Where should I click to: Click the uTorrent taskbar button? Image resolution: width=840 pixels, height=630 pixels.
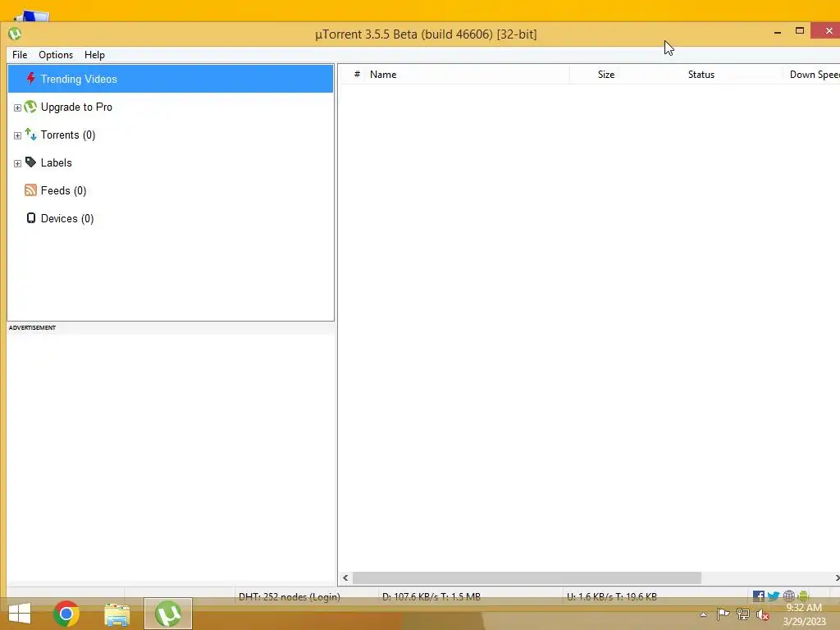[167, 614]
